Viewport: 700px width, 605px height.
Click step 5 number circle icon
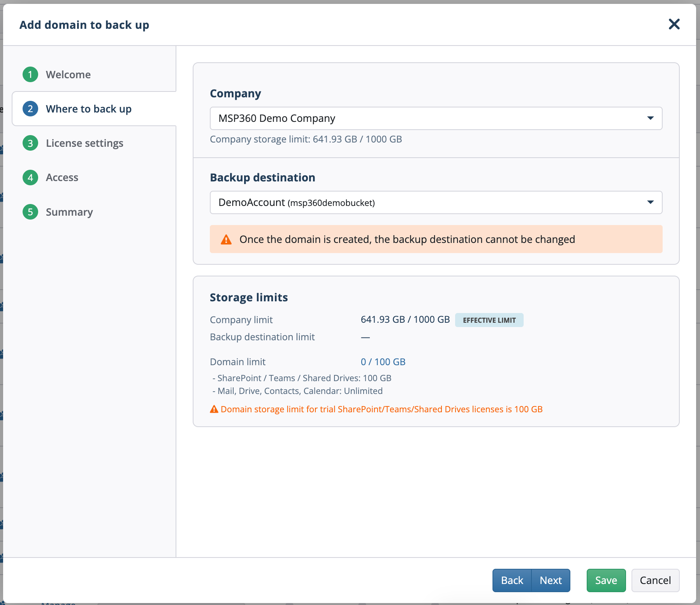30,212
